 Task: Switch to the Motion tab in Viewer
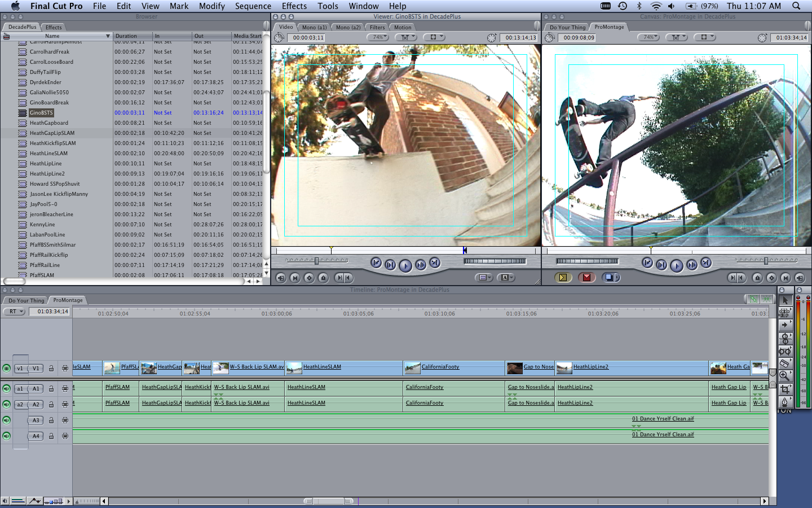pos(403,27)
